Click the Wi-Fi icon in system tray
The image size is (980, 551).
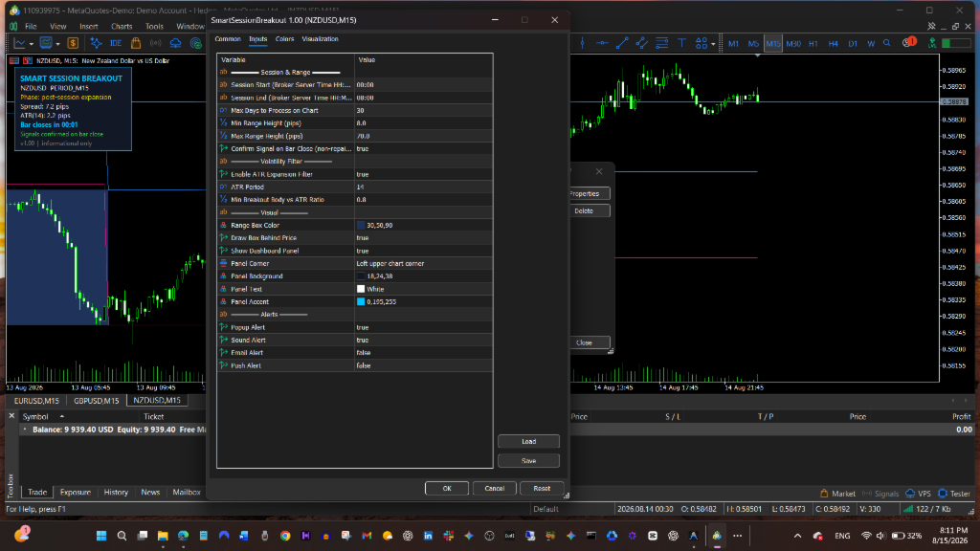[866, 536]
